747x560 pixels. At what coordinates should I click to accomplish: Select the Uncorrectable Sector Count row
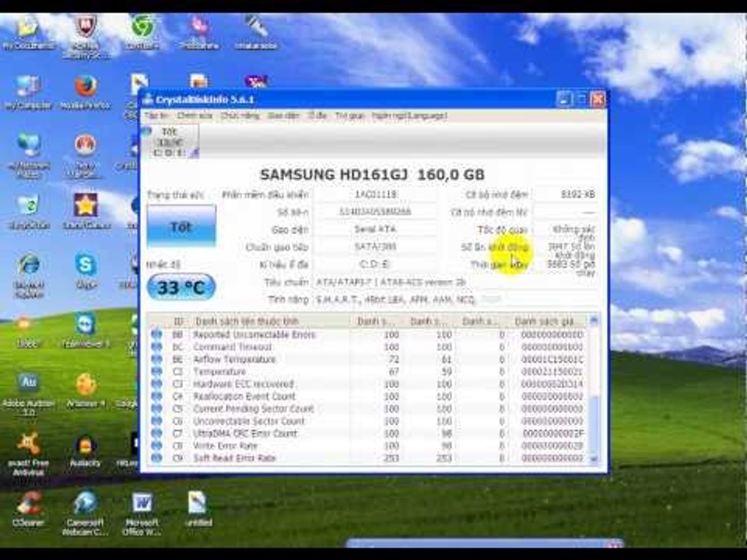(x=369, y=422)
